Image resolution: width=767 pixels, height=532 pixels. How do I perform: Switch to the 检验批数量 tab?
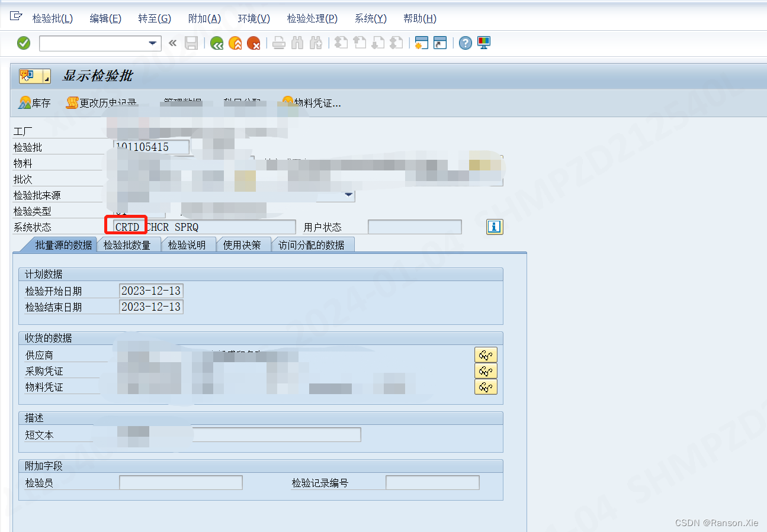pos(127,245)
